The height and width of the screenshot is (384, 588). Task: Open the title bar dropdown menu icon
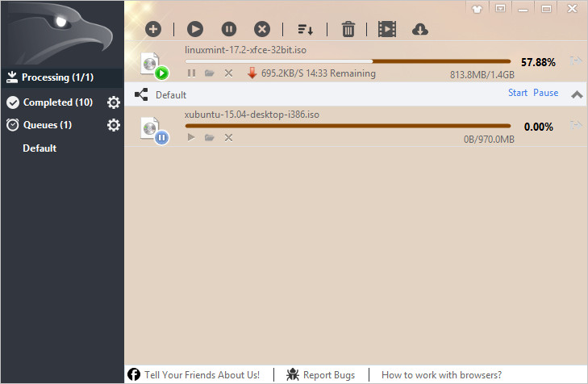coord(500,8)
